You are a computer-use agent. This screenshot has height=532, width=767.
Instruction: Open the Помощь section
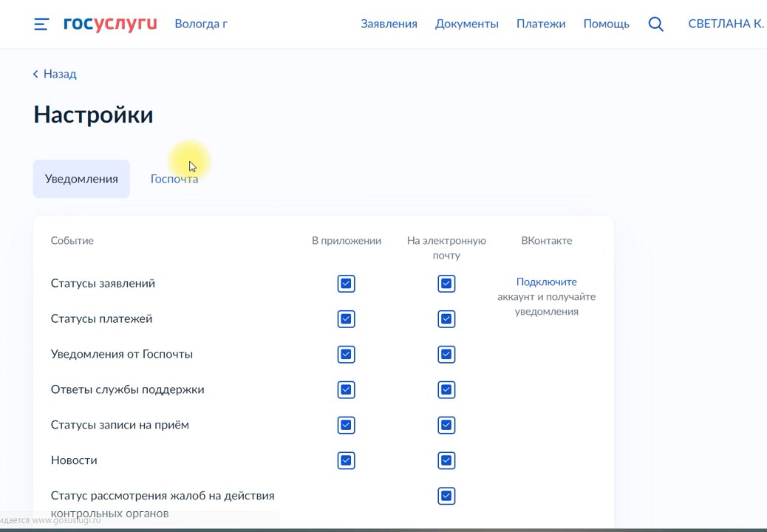(606, 24)
